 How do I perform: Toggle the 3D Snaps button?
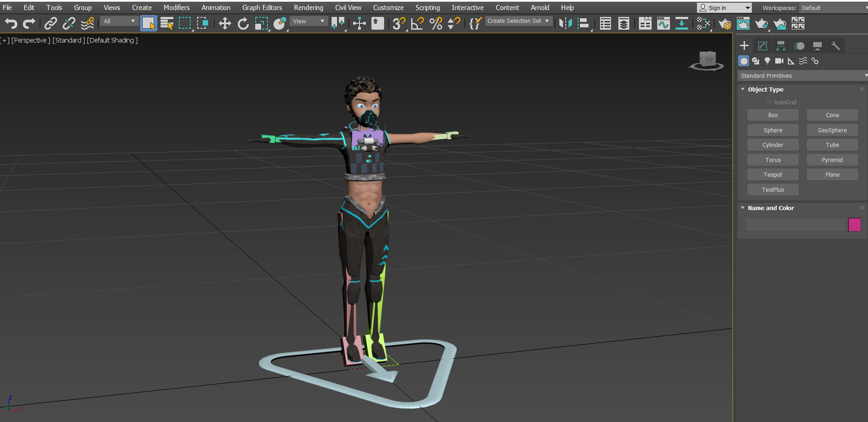(399, 23)
